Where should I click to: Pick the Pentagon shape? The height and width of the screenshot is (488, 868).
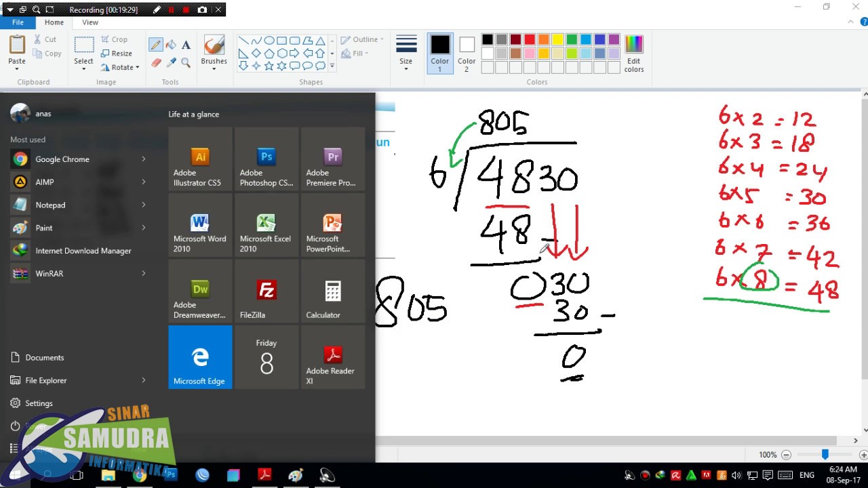tap(269, 53)
